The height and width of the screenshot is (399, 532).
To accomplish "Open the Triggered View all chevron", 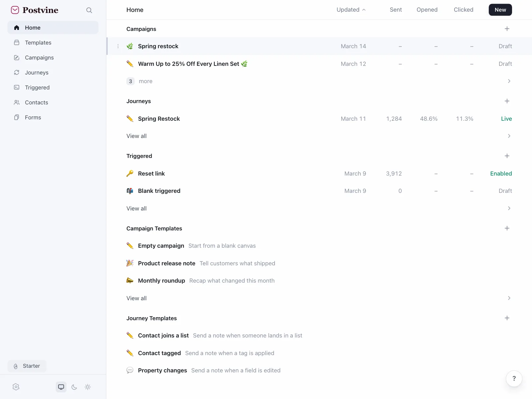I will point(509,208).
